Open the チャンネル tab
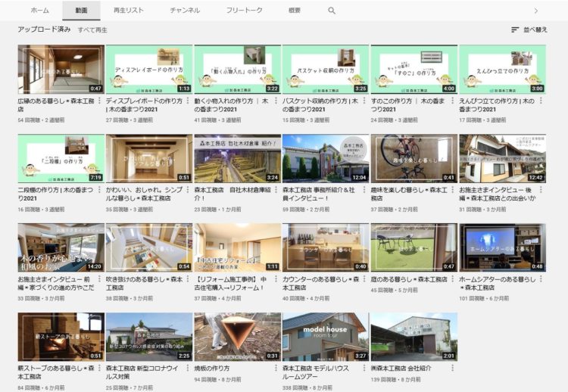Screen dimensions: 568x392 click(185, 11)
